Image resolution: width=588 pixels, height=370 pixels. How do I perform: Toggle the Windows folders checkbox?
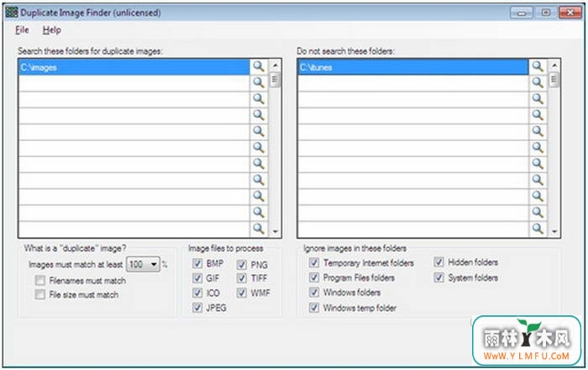(314, 293)
